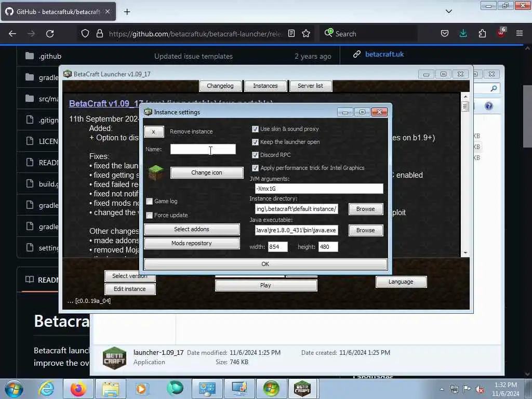The height and width of the screenshot is (399, 532).
Task: Uncheck Keep the launcher open
Action: [255, 142]
